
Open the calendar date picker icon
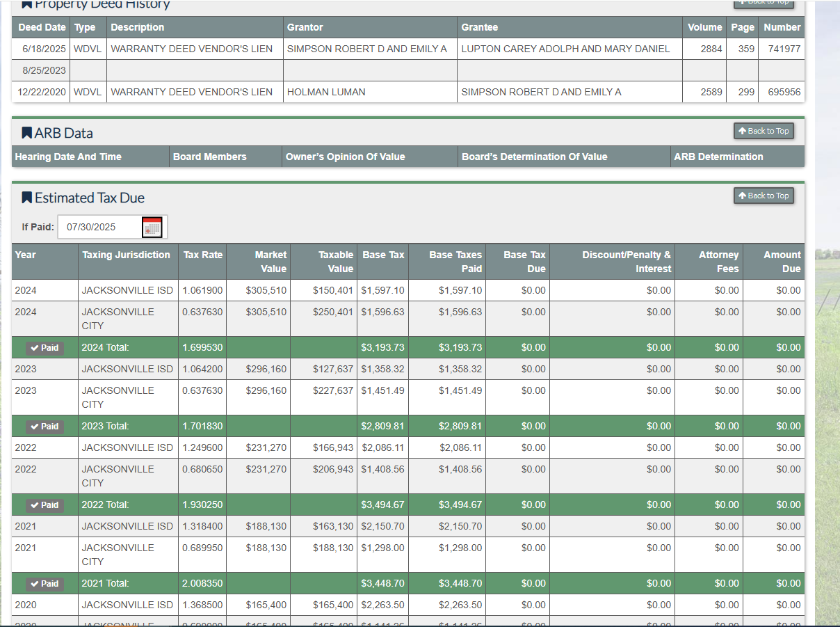[152, 227]
